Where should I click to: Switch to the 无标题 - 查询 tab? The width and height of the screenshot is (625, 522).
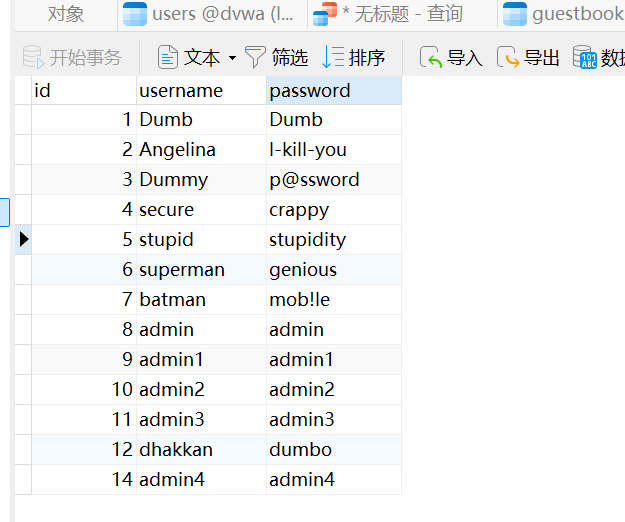(403, 14)
